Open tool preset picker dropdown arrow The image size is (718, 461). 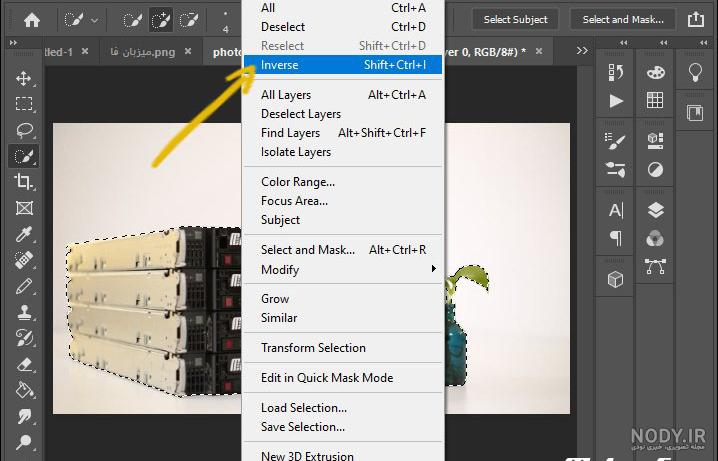pos(95,20)
